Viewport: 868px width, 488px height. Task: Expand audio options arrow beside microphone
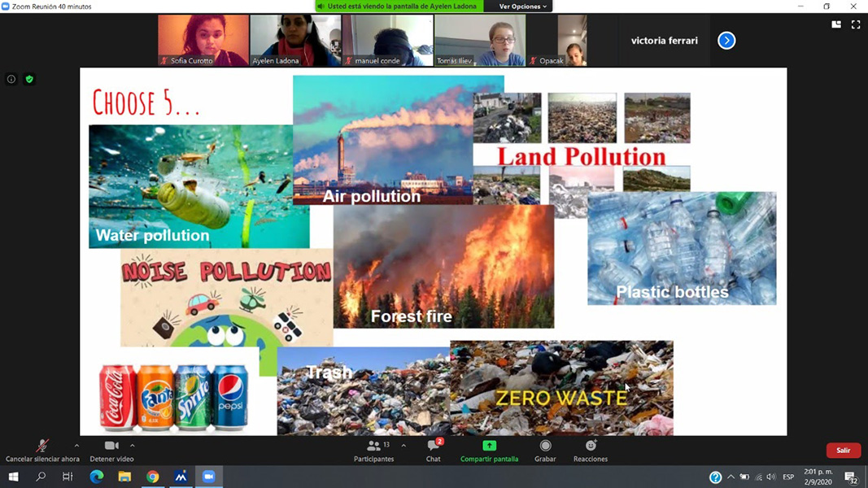(76, 446)
